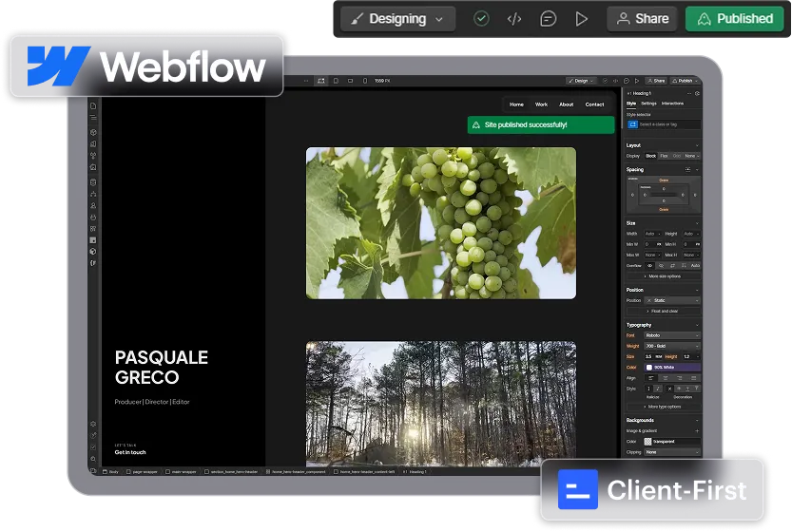Screen dimensions: 792x532
Task: Expand More type options
Action: click(664, 407)
